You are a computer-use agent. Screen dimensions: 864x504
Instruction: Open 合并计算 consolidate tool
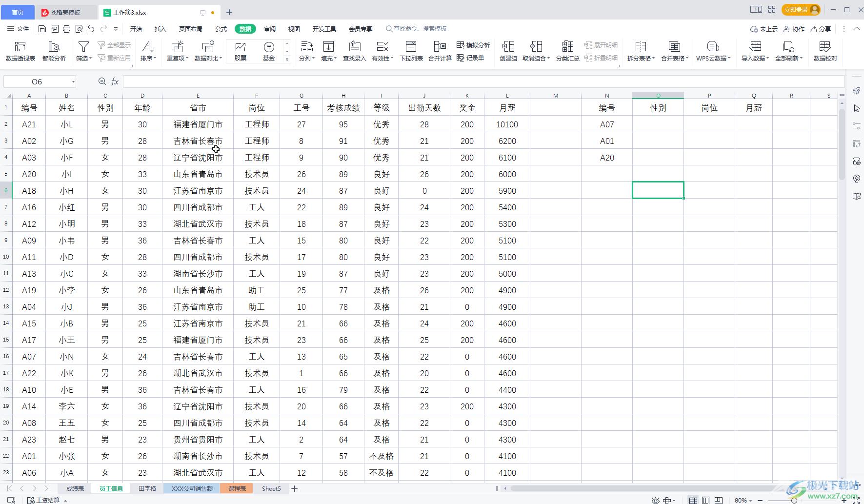coord(440,51)
